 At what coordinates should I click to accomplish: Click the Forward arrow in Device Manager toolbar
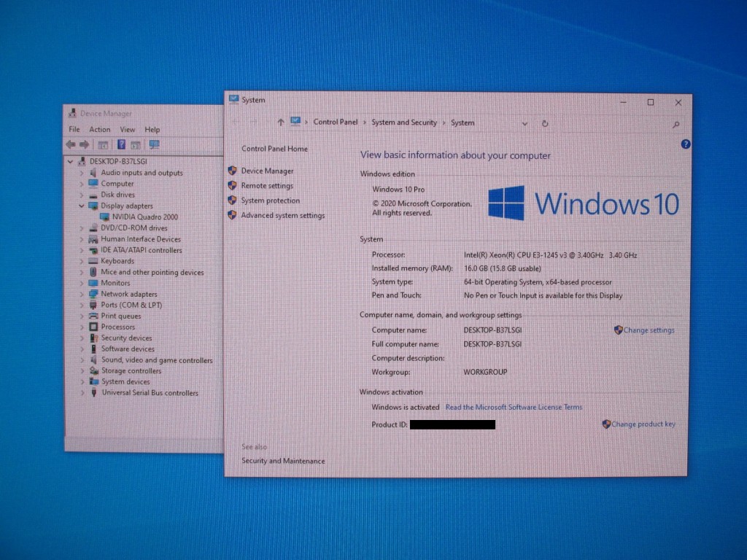click(85, 144)
